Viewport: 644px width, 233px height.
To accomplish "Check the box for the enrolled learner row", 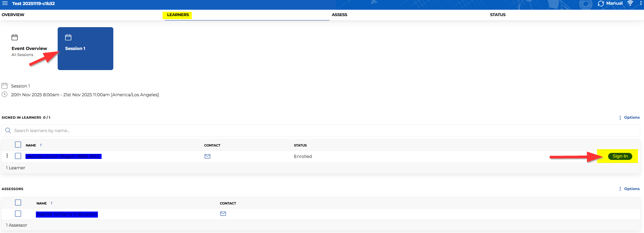I will click(18, 156).
